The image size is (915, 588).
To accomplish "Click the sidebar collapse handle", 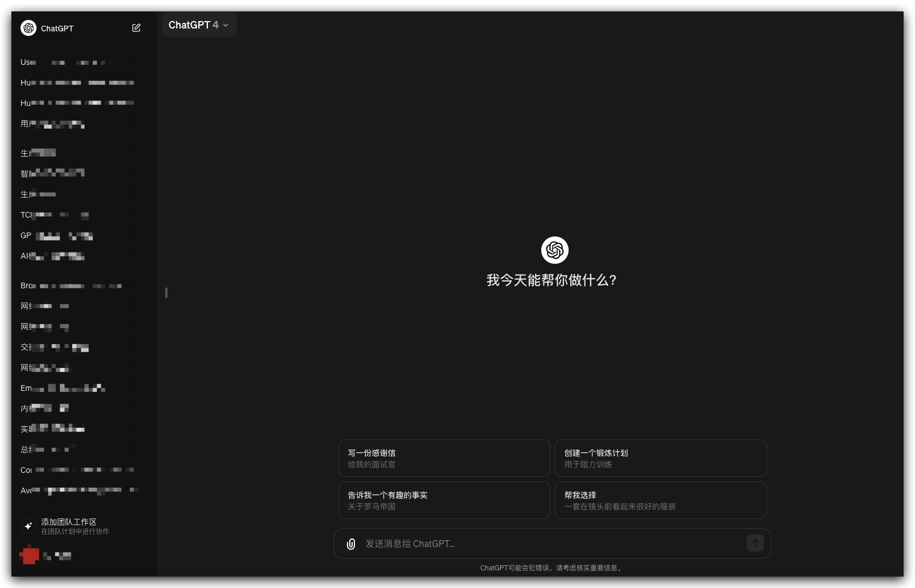I will click(166, 293).
